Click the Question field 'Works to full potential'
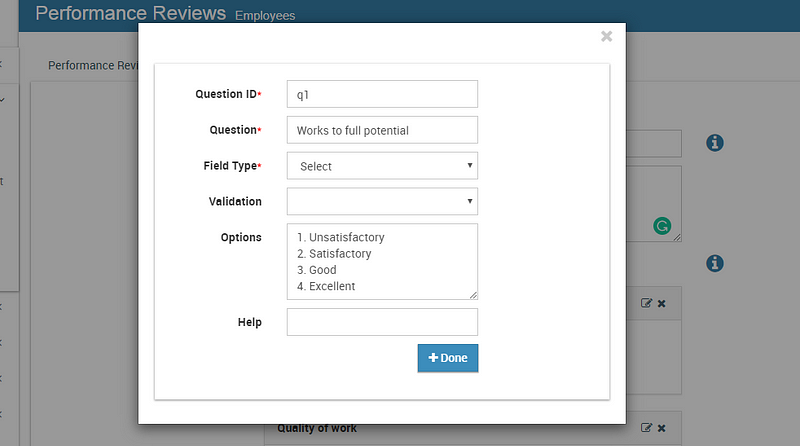The height and width of the screenshot is (446, 800). 382,130
